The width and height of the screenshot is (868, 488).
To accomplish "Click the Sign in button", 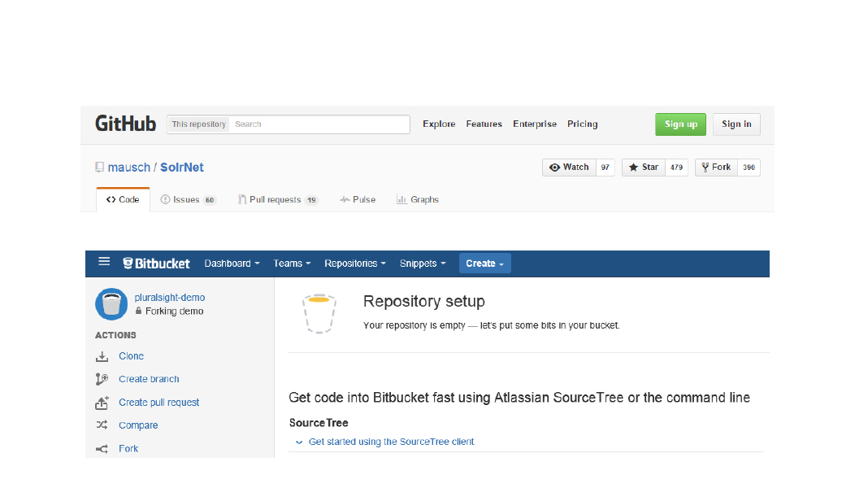I will [x=736, y=124].
